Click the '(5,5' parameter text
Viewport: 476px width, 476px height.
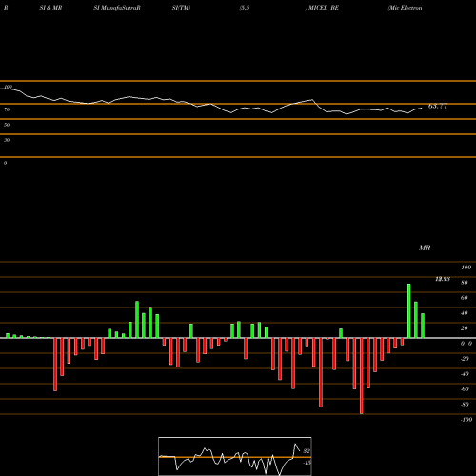tap(245, 8)
